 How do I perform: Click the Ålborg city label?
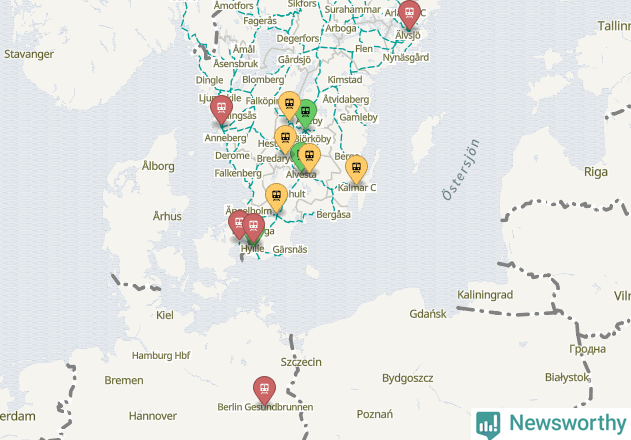158,166
